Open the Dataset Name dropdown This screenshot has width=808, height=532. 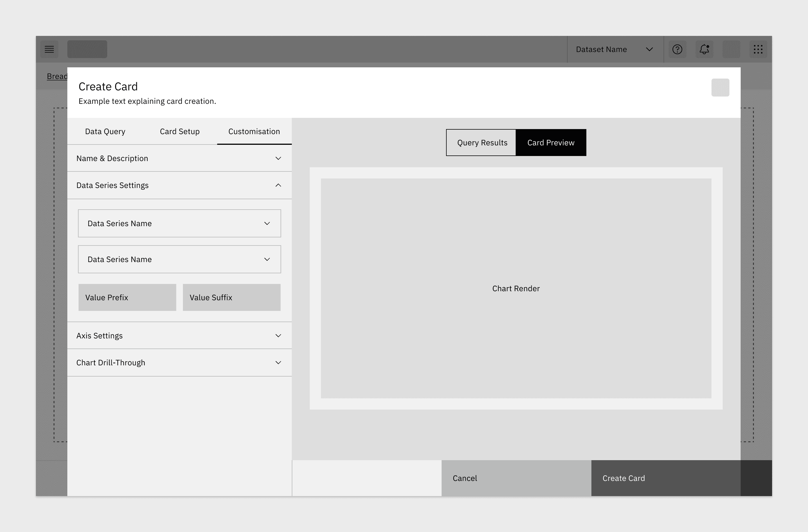(614, 49)
